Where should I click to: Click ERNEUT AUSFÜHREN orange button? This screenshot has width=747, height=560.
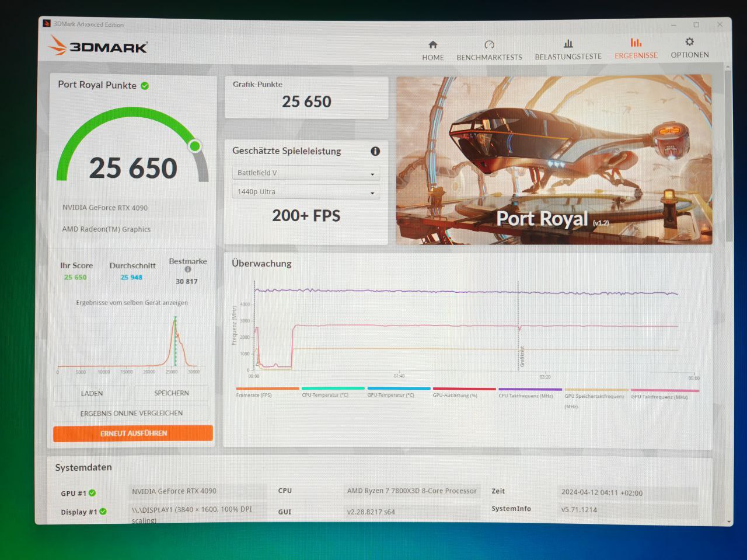point(133,433)
